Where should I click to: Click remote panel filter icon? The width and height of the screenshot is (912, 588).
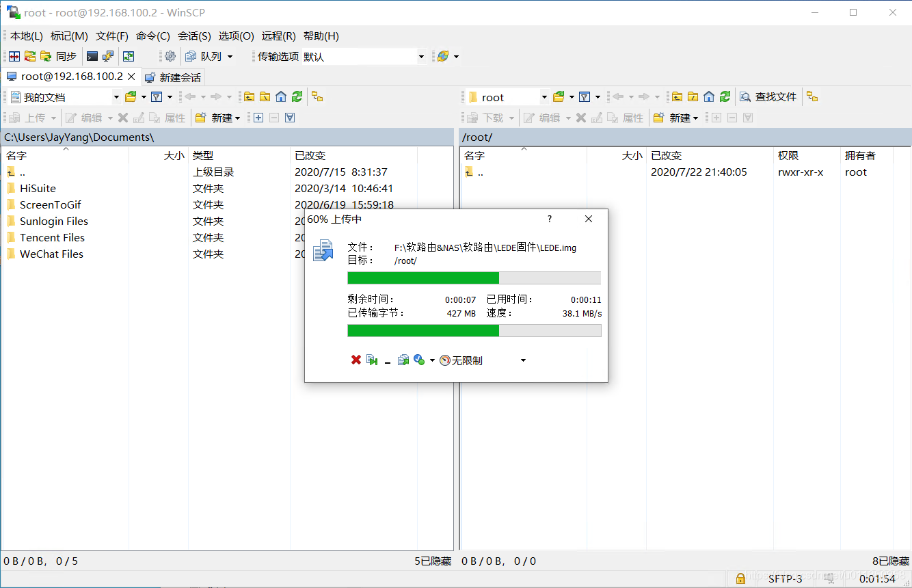(x=585, y=96)
